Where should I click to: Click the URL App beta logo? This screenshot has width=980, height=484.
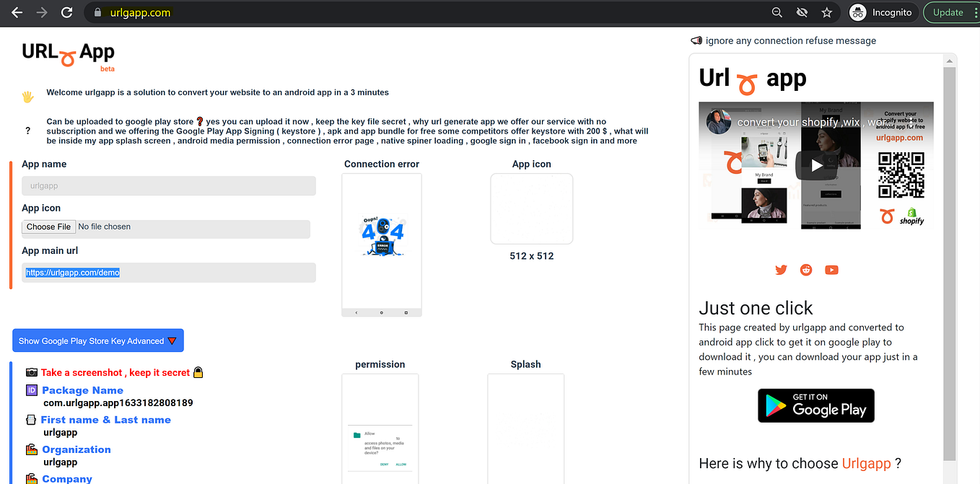pyautogui.click(x=69, y=56)
